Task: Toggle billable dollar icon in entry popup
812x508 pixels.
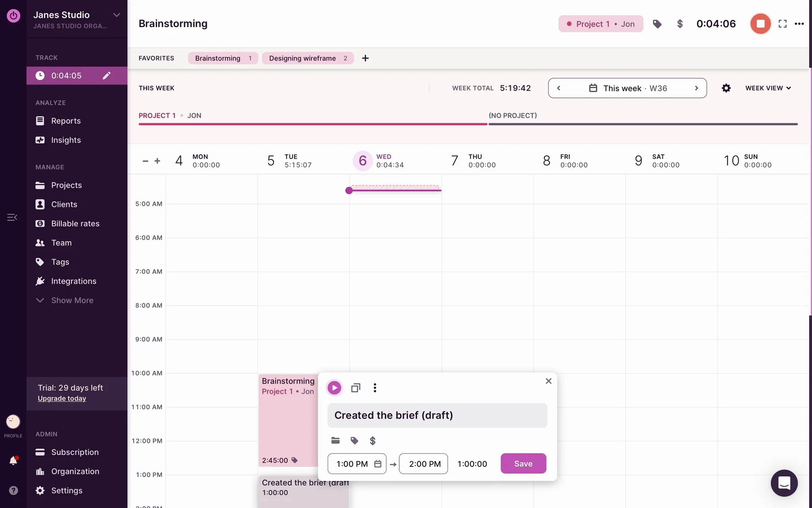Action: pos(373,441)
